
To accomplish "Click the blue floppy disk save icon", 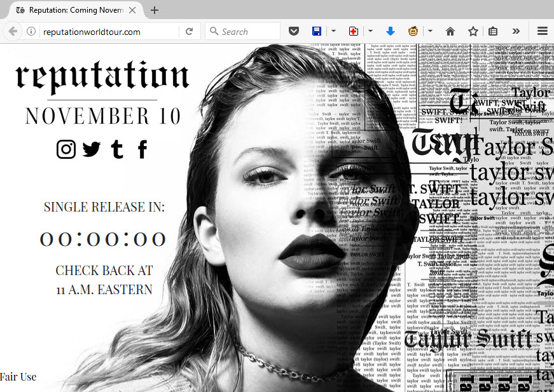I will 317,31.
